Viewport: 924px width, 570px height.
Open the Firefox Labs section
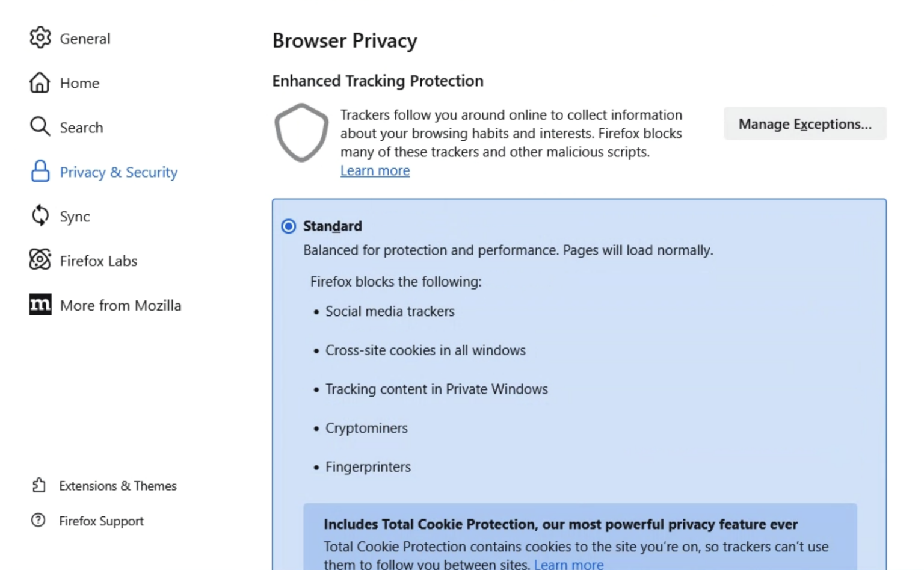tap(98, 260)
